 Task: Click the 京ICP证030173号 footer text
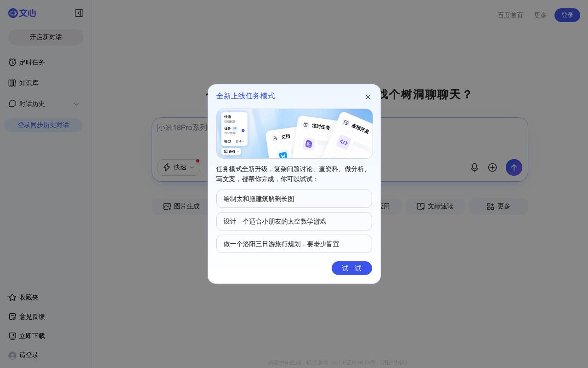pos(354,362)
